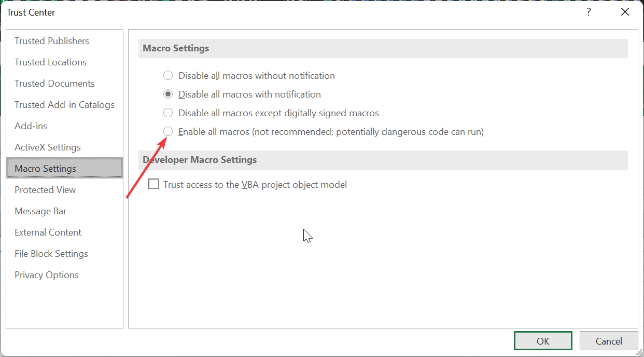The width and height of the screenshot is (644, 357).
Task: Click the Cancel button
Action: click(x=609, y=341)
